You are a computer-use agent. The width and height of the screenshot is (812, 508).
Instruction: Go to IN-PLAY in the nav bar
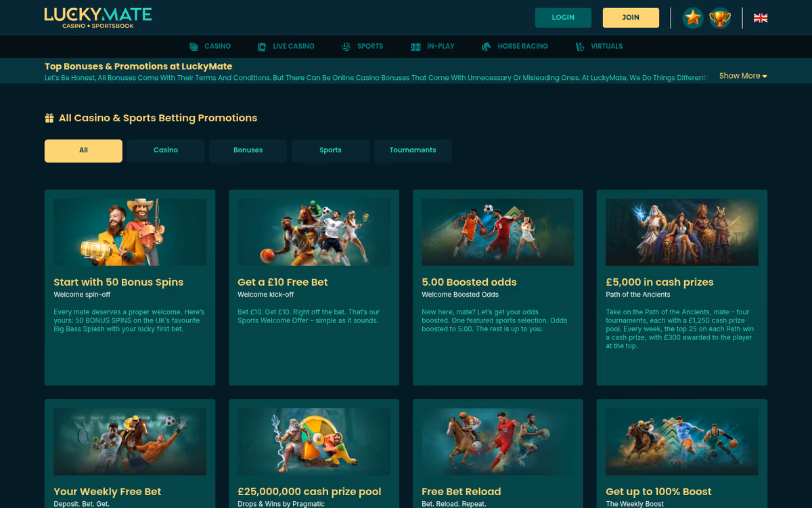(441, 46)
